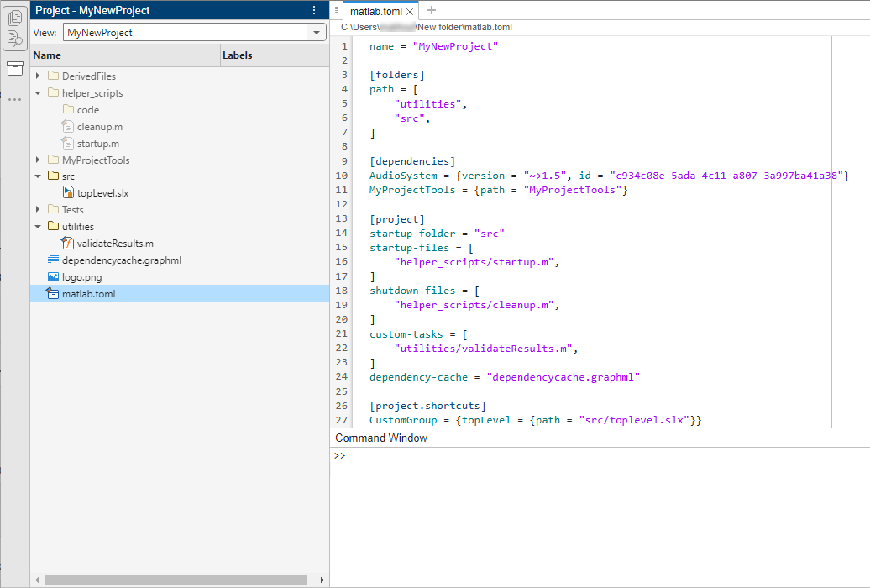Click the CustomGroup shortcut line
Viewport: 870px width, 588px height.
[536, 420]
